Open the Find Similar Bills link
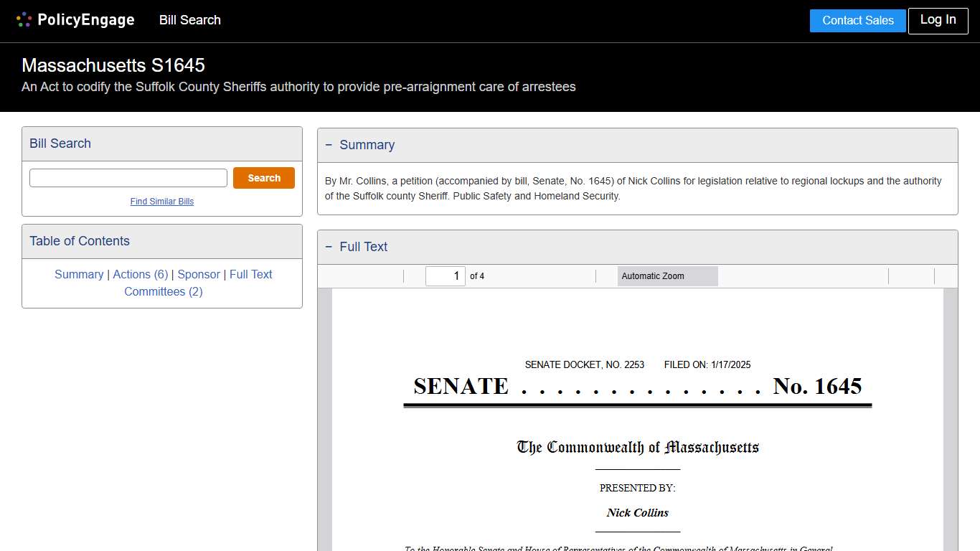 (161, 202)
